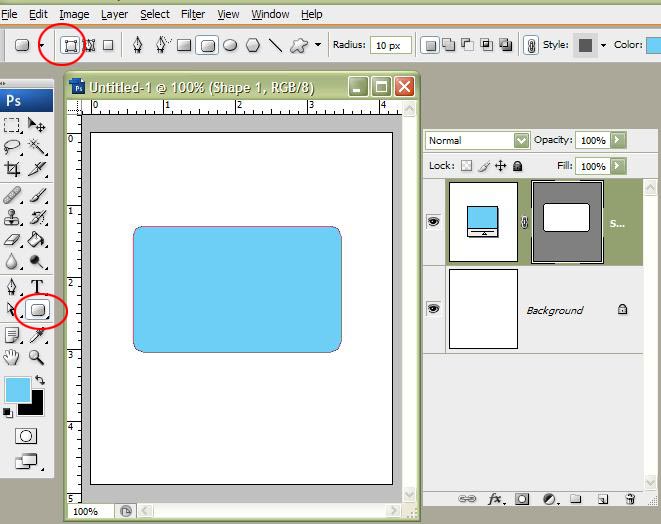
Task: Open the Filter menu
Action: click(193, 15)
